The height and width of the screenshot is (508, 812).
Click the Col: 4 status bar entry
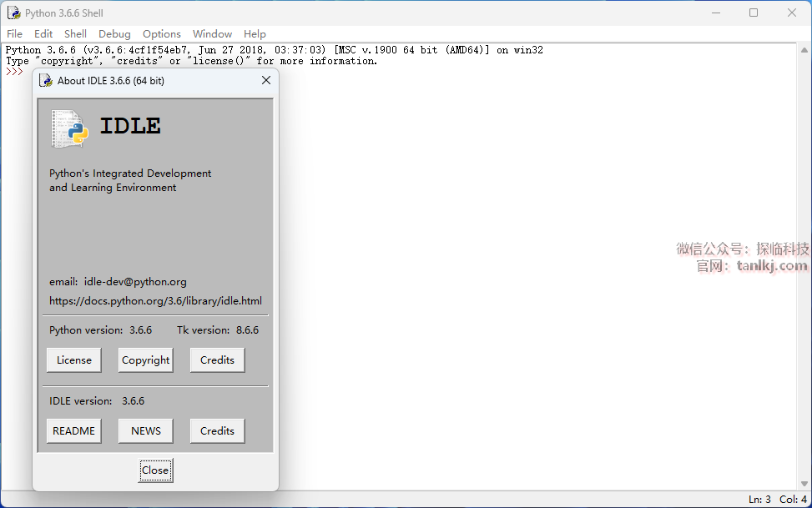793,499
